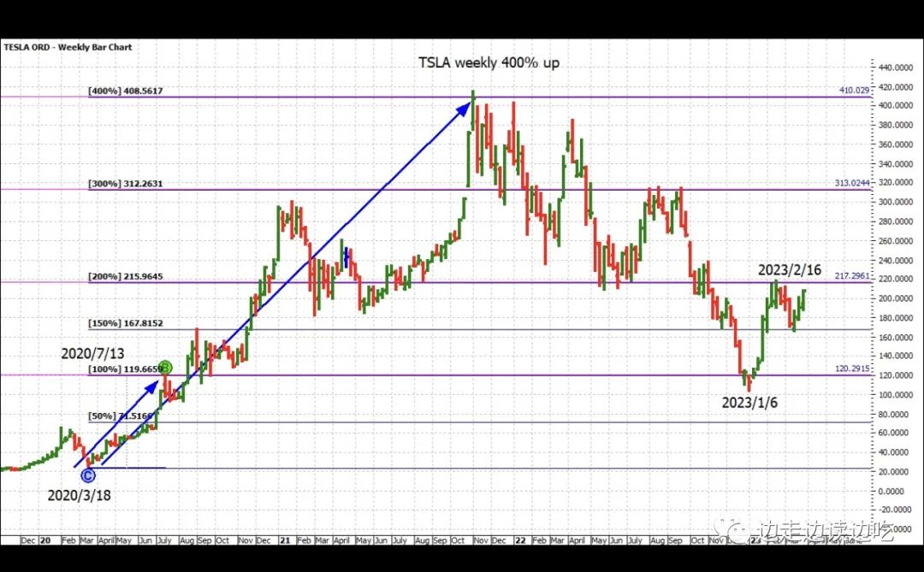Click the 'TSLA weekly 400% up' annotation
Viewport: 924px width, 572px height.
(x=489, y=62)
